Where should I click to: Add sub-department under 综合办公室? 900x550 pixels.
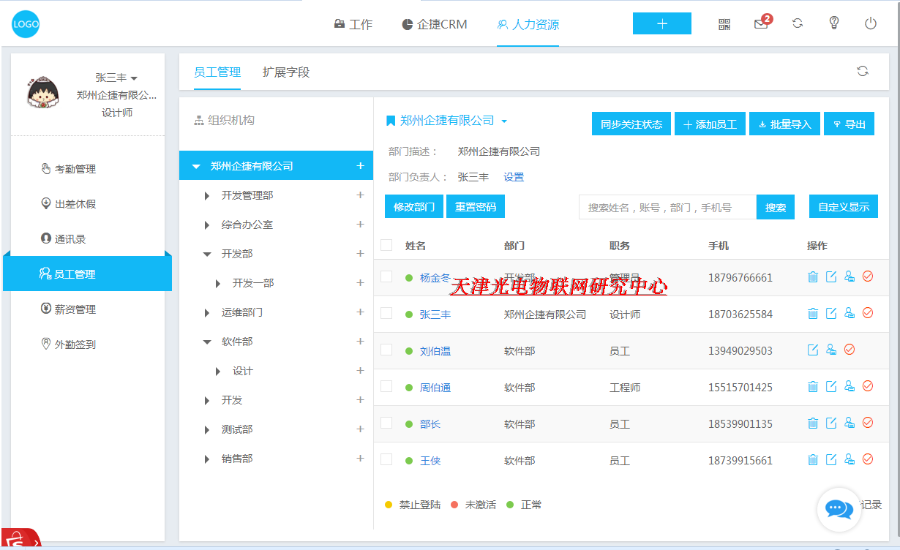coord(360,224)
